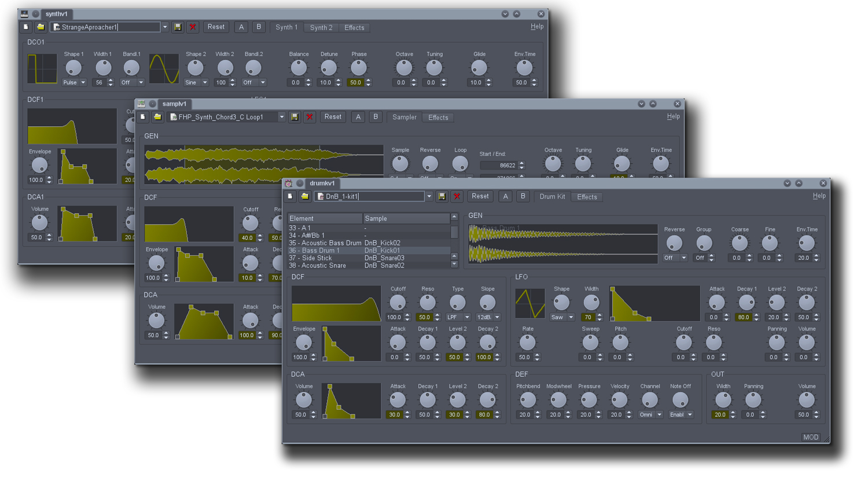Toggle the B comparison button in synthv1
The image size is (868, 481).
pos(259,27)
